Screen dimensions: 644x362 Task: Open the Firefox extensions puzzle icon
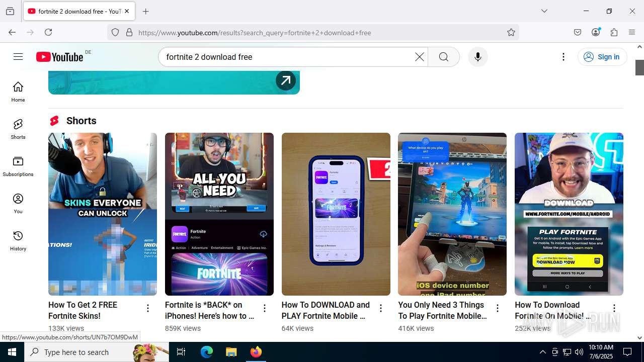coord(614,32)
